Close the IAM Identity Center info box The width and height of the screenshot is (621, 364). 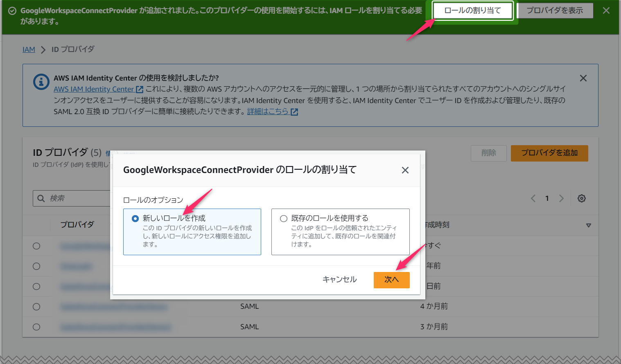[583, 78]
